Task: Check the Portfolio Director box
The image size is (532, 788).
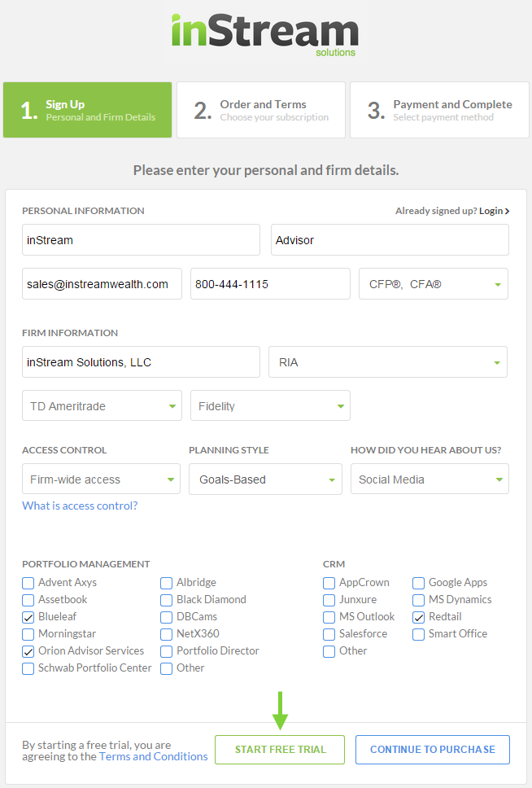Action: [x=166, y=651]
